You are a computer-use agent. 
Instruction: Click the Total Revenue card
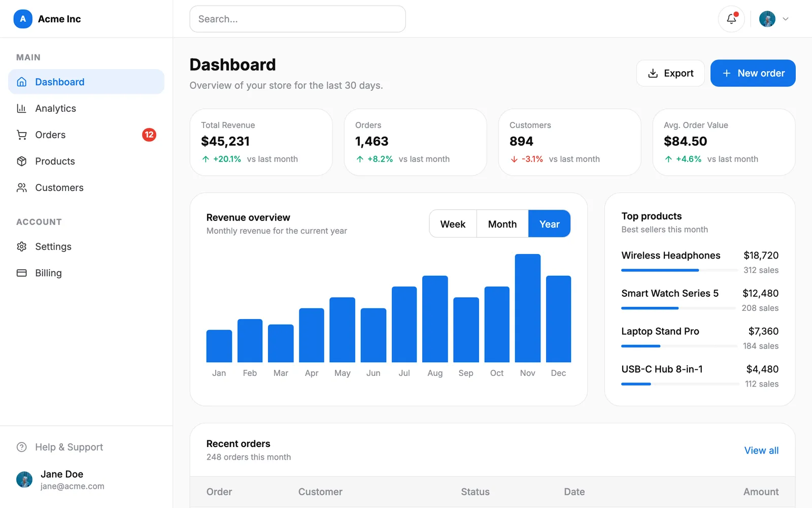click(x=261, y=142)
